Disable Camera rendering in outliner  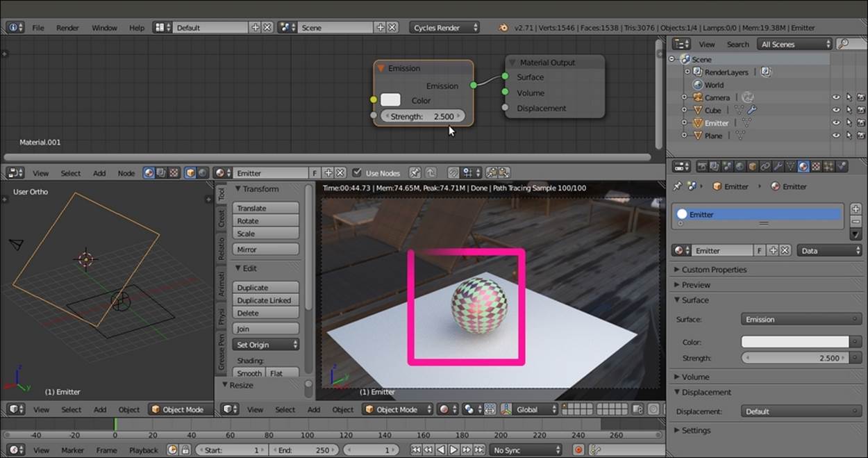click(861, 98)
